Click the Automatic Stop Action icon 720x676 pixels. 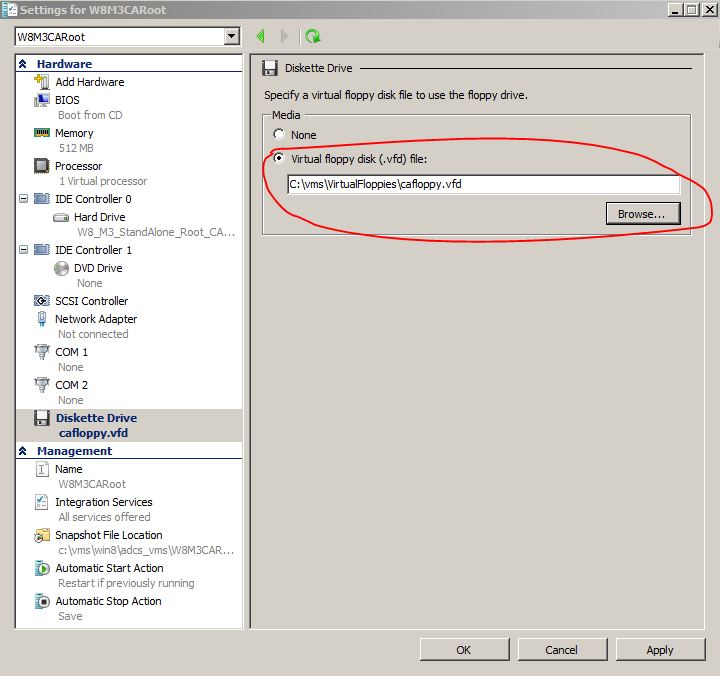click(x=41, y=601)
